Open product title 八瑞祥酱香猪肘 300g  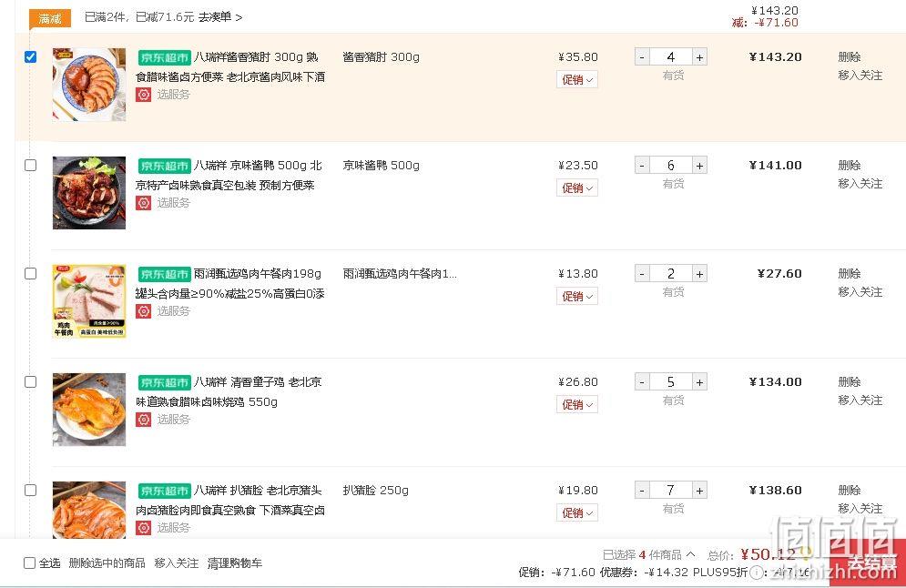230,66
